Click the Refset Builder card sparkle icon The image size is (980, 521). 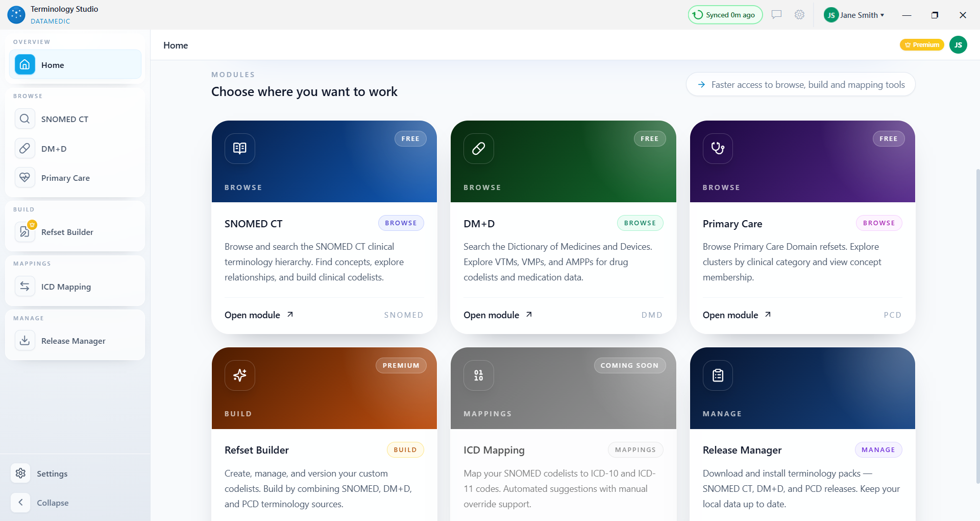click(x=240, y=375)
